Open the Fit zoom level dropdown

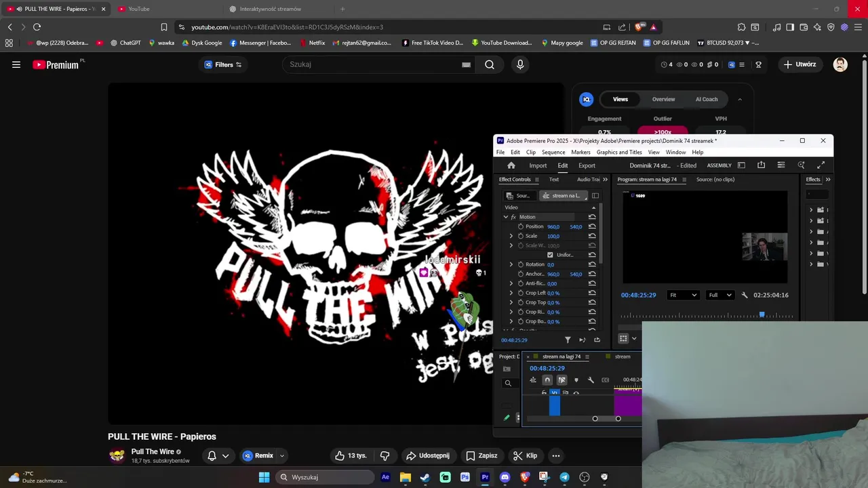point(684,295)
